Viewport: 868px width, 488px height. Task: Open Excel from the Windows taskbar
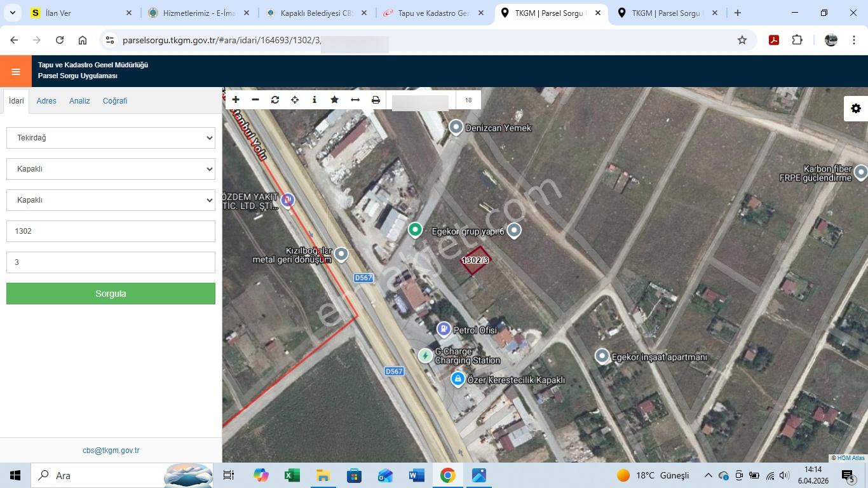pos(292,475)
